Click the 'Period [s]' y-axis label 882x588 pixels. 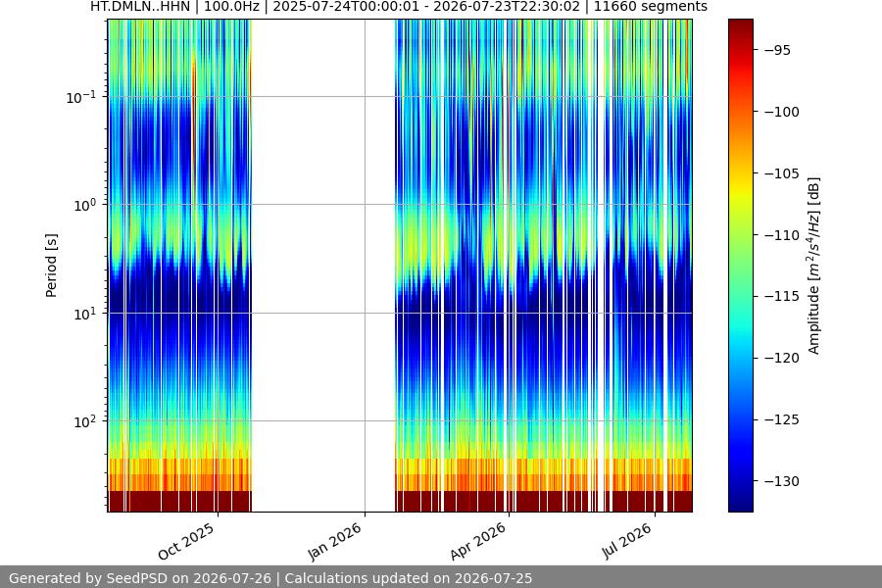[51, 266]
